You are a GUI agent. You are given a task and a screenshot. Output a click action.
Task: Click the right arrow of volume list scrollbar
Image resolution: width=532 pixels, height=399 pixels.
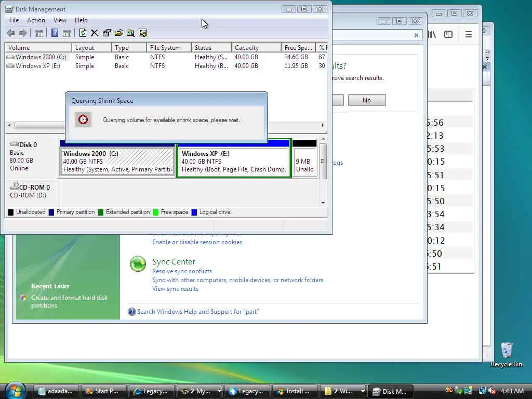tap(323, 125)
